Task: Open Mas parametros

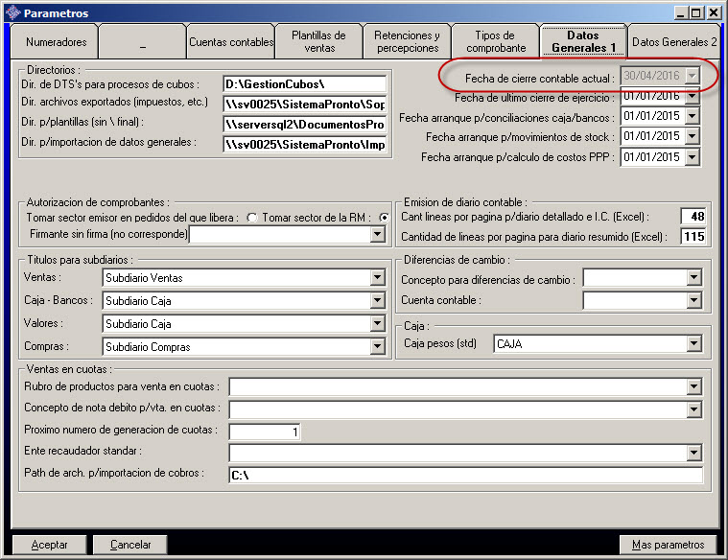Action: point(668,545)
